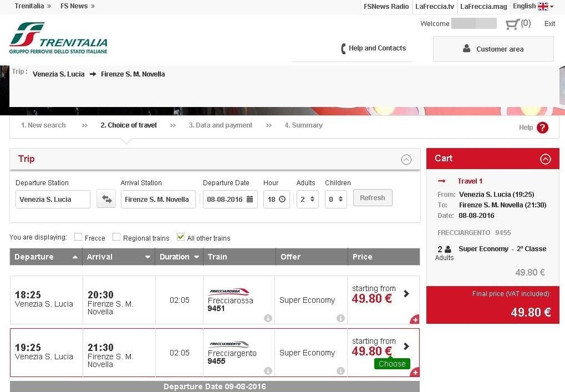Viewport: 565px width, 392px height.
Task: Click the 'Final price (VAT included)' label
Action: tap(511, 294)
